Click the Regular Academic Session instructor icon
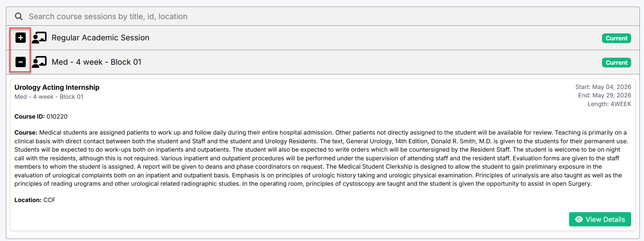Viewport: 644px width, 241px height. 39,38
